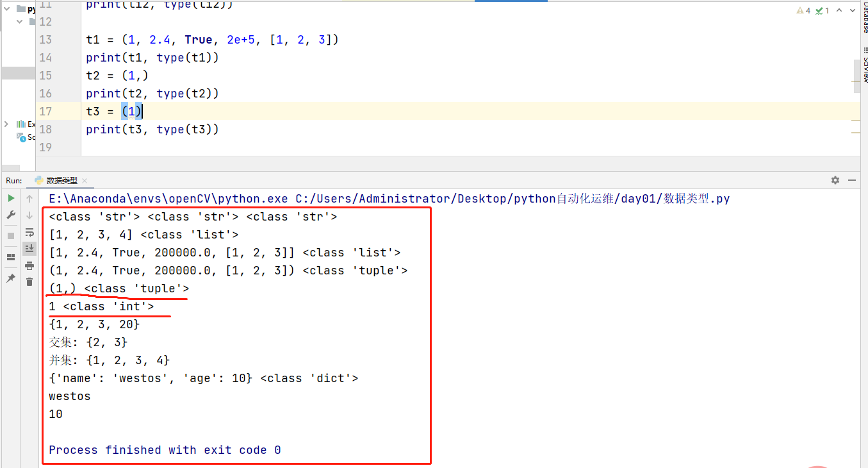This screenshot has width=868, height=468.
Task: Click output line '{1, 2, 3, 20}'
Action: [x=94, y=324]
